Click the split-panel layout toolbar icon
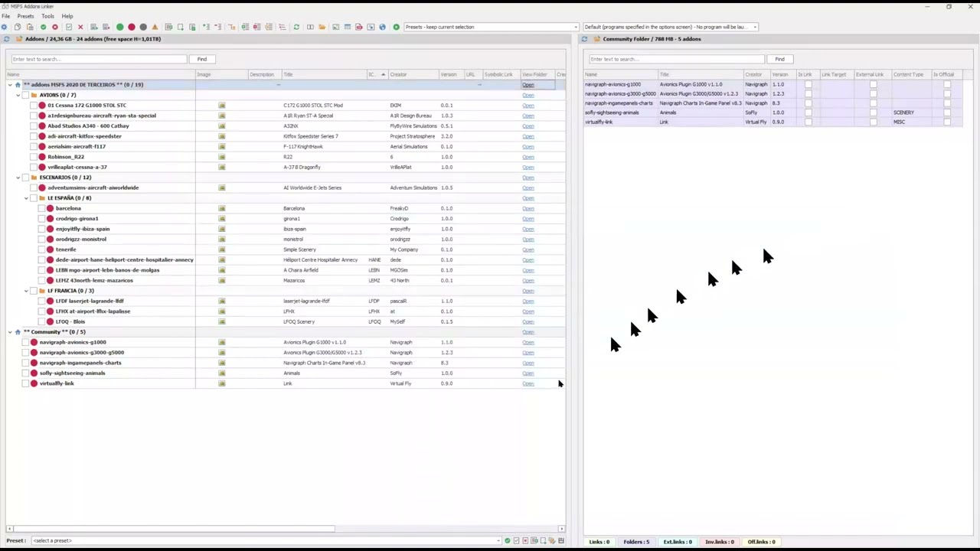Viewport: 980px width, 551px height. (310, 27)
